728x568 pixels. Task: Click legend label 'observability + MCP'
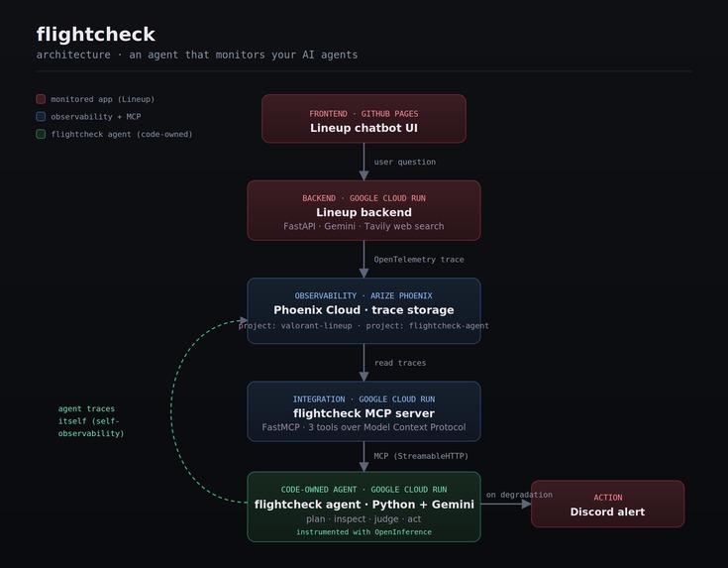(x=96, y=117)
